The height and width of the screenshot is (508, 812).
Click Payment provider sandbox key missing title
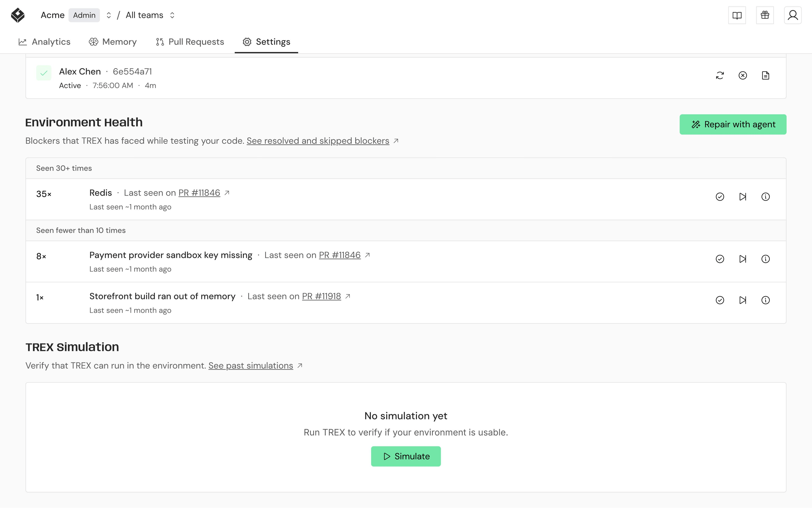(171, 255)
